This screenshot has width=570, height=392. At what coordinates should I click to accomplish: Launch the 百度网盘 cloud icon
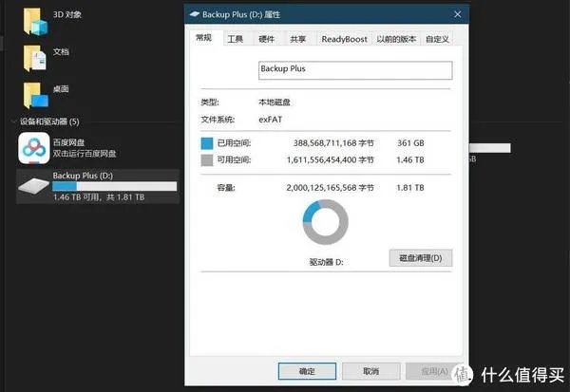34,148
